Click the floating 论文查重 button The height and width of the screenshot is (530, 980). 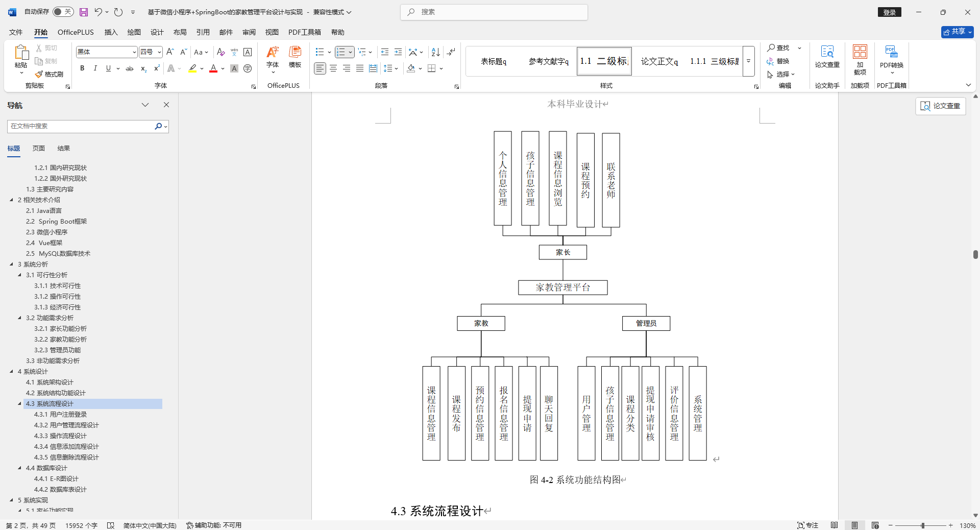point(940,106)
